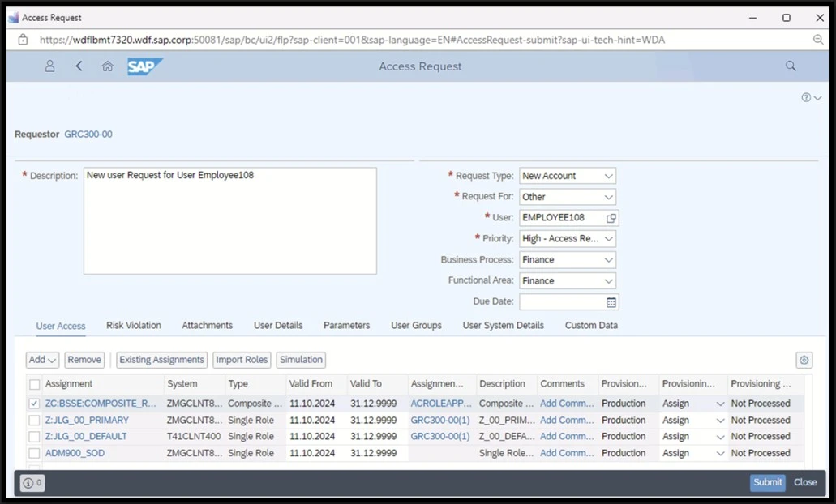Open search using the magnifier icon
This screenshot has width=836, height=504.
coord(791,67)
